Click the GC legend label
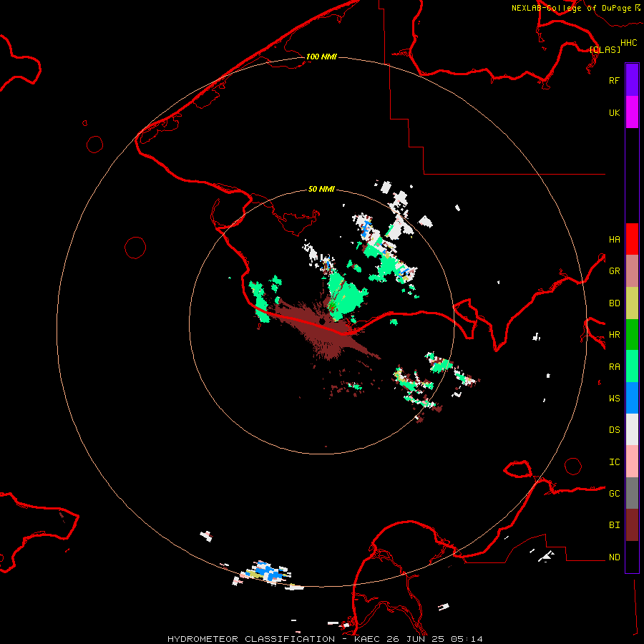This screenshot has height=644, width=644. pos(614,493)
